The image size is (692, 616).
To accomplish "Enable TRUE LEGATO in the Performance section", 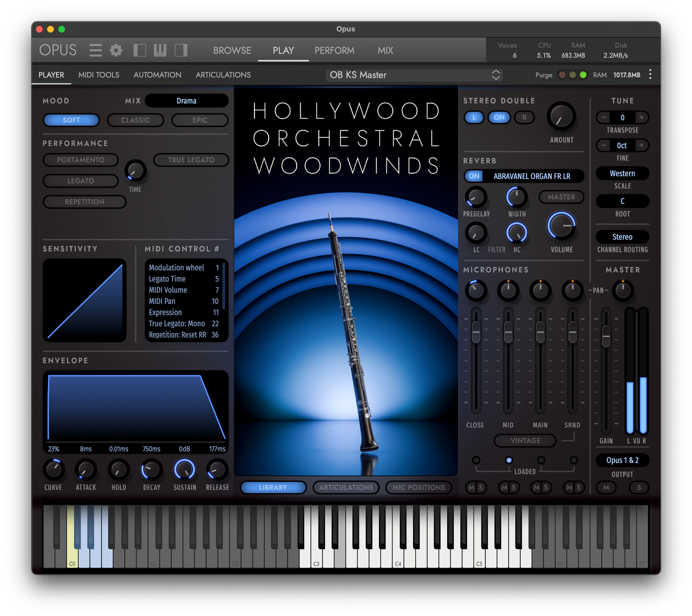I will click(191, 160).
